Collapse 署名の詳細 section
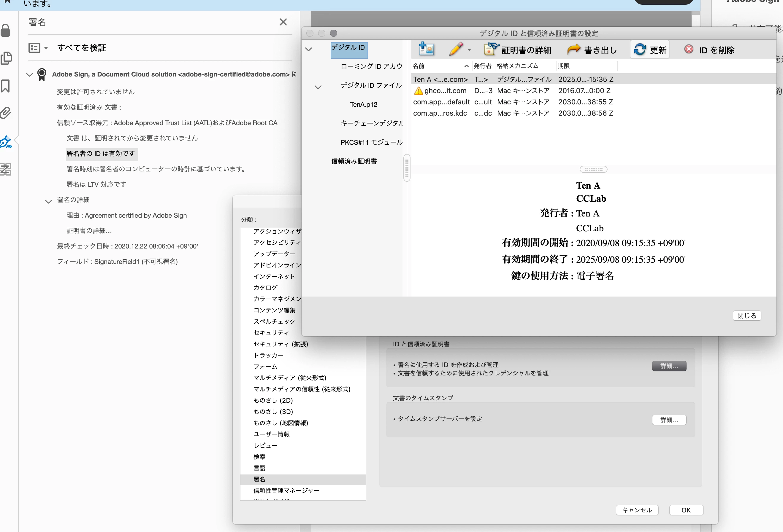783x532 pixels. (48, 201)
